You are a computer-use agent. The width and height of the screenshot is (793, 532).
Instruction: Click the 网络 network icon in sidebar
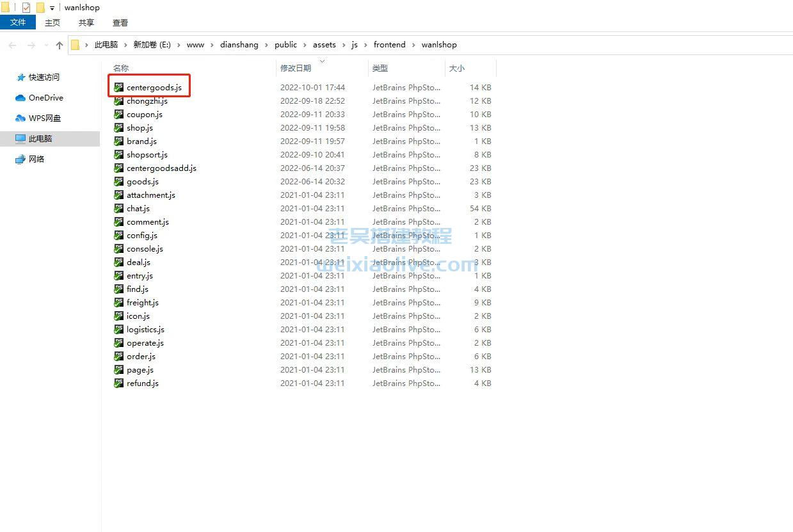coord(20,159)
